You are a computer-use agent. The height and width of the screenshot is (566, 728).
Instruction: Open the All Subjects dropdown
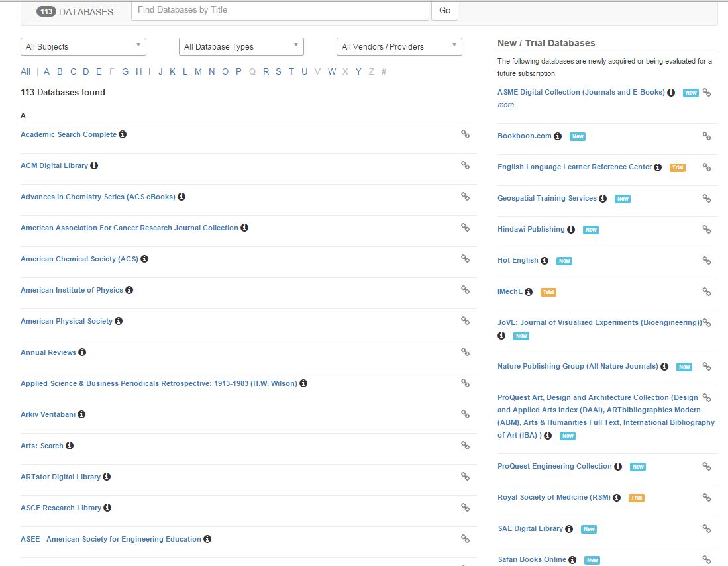pos(83,46)
